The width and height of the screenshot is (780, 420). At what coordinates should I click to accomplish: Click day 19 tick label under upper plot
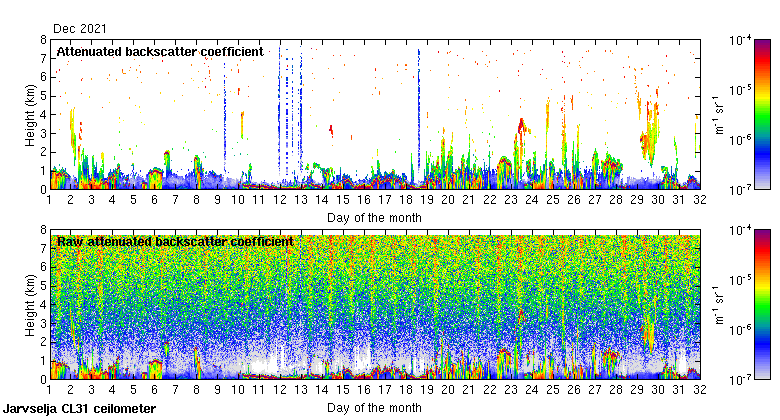[x=427, y=200]
